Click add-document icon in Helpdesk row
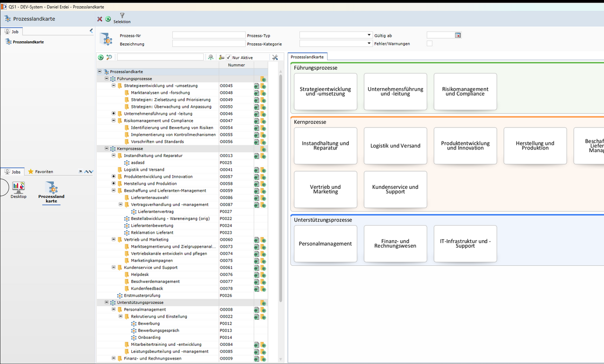Screen dimensions: 604x364 tap(256, 275)
